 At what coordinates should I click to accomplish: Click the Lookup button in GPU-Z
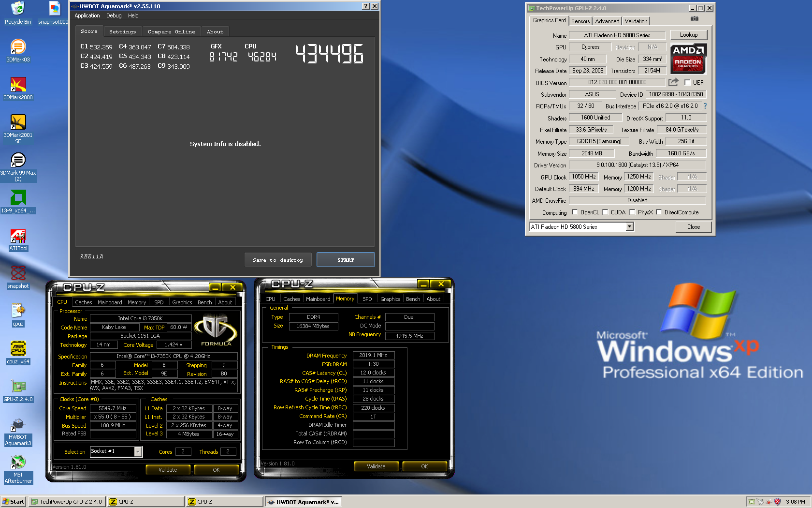click(689, 35)
